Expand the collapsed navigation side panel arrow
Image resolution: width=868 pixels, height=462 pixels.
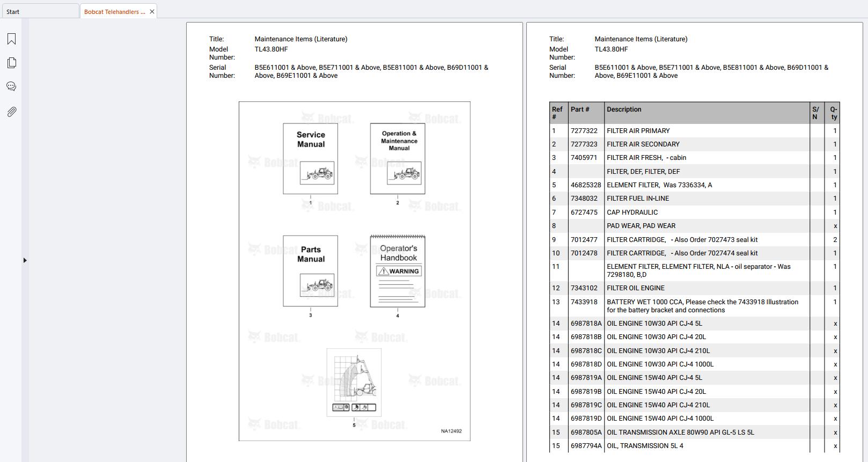tap(25, 260)
